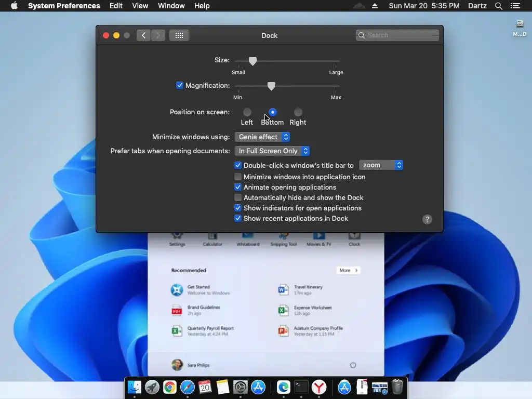Image resolution: width=532 pixels, height=399 pixels.
Task: Open the yellow Notes app in Dock
Action: (223, 387)
